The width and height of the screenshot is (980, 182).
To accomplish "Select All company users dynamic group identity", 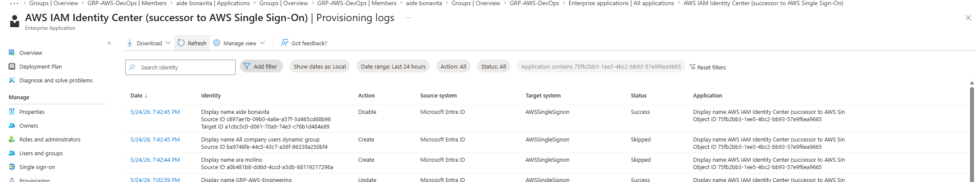I will point(260,139).
